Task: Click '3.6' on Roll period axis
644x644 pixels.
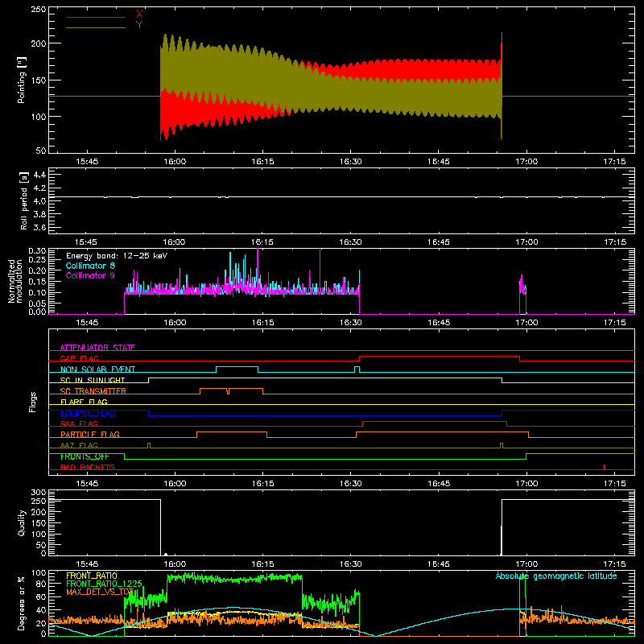Action: pyautogui.click(x=39, y=227)
